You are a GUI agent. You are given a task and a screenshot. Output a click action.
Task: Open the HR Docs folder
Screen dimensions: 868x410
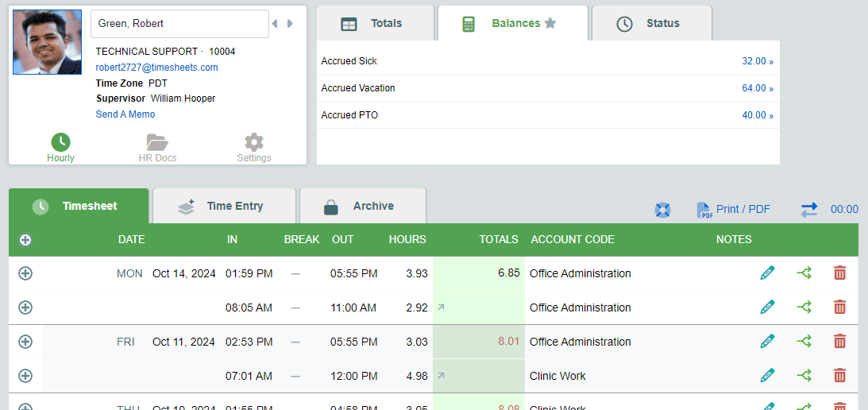(157, 143)
